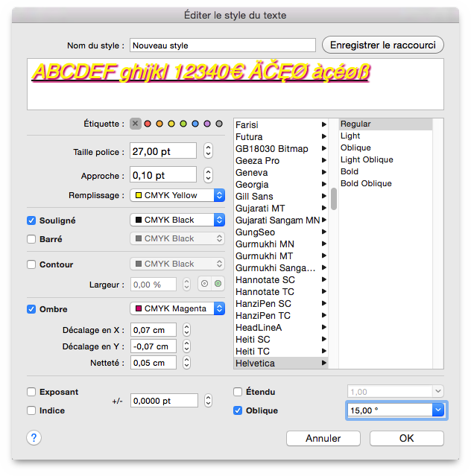This screenshot has height=476, width=471.
Task: Click the Enregistrer le raccourci button
Action: [383, 45]
